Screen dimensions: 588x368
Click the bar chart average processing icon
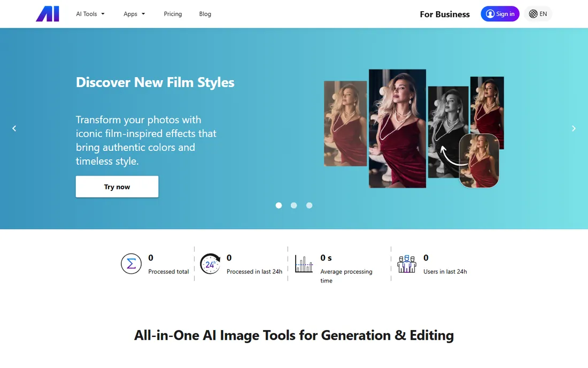(x=304, y=264)
